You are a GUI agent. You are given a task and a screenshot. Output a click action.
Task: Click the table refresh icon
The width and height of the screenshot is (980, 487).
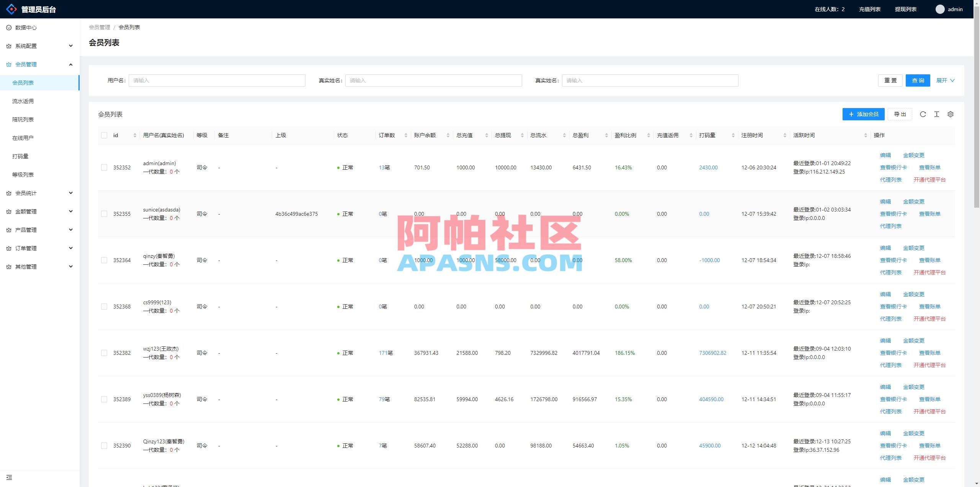coord(923,114)
